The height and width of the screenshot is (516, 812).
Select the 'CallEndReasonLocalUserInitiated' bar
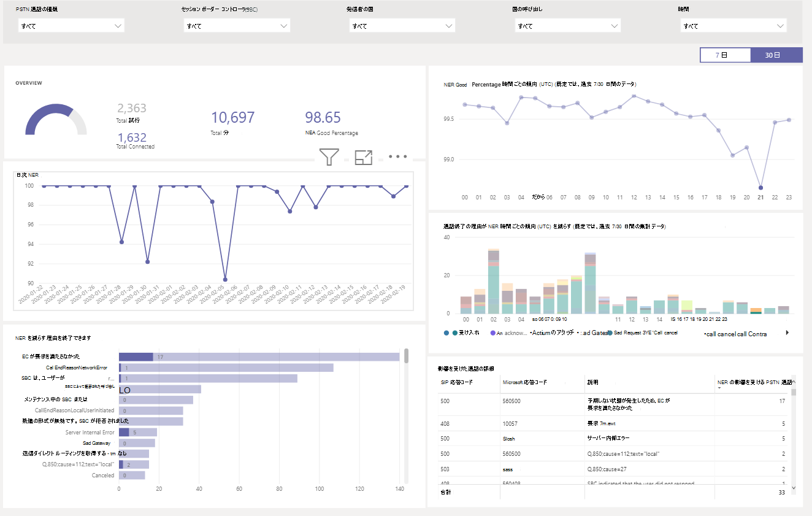pos(150,410)
